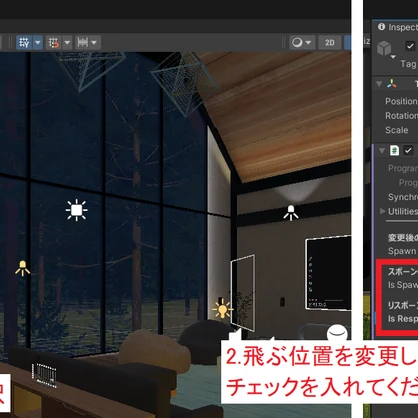Toggle the grid snapping magnet icon
Screen dimensions: 418x418
pyautogui.click(x=54, y=43)
